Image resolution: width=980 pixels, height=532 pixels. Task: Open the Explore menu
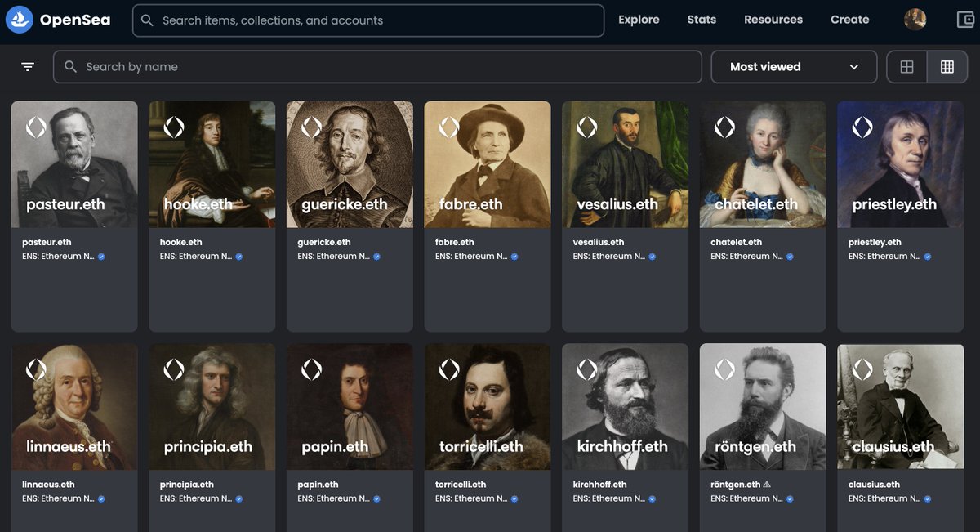click(639, 20)
